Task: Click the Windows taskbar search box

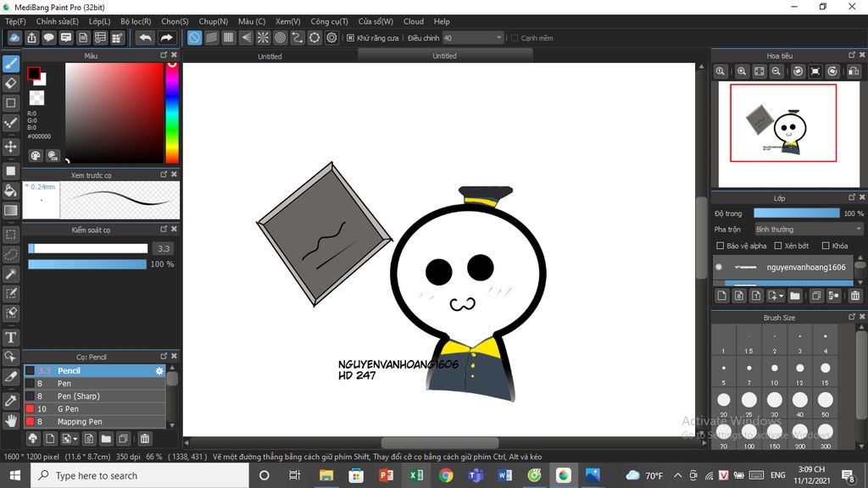Action: [140, 475]
